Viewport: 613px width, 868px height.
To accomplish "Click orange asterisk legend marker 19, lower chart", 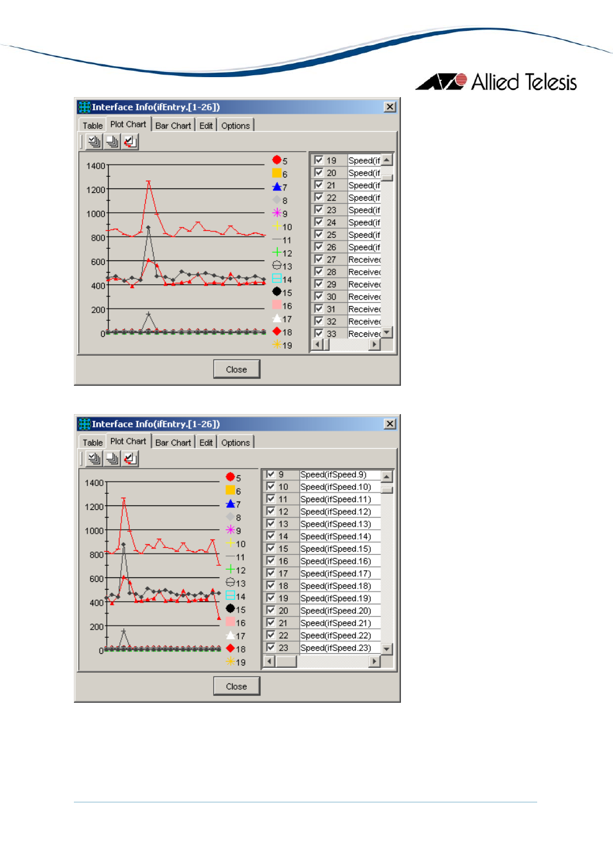I will 230,661.
